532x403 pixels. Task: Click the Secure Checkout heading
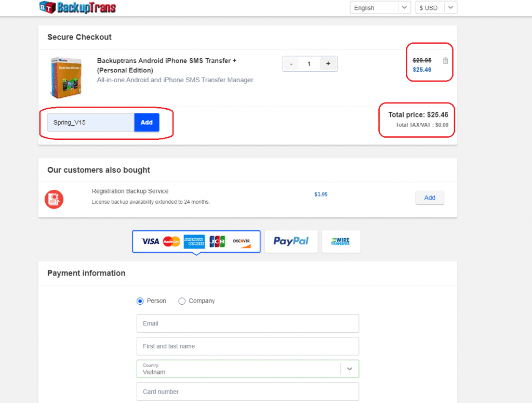pos(79,37)
